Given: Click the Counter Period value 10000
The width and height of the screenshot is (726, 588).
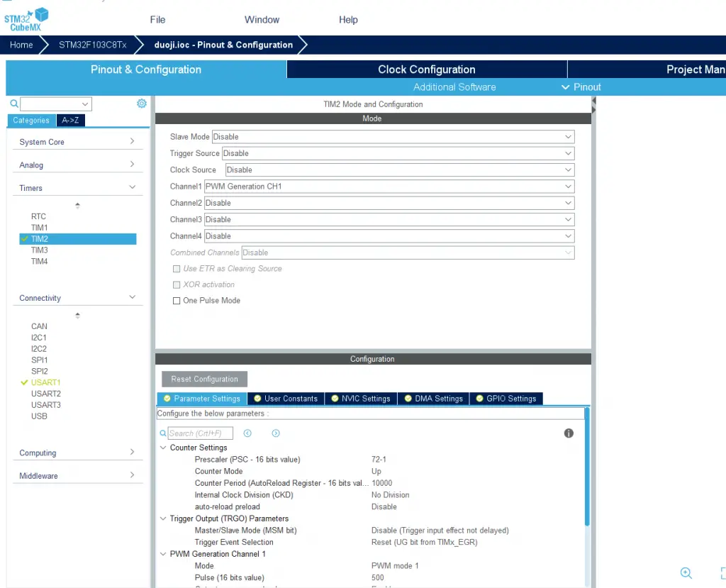Looking at the screenshot, I should click(x=382, y=483).
